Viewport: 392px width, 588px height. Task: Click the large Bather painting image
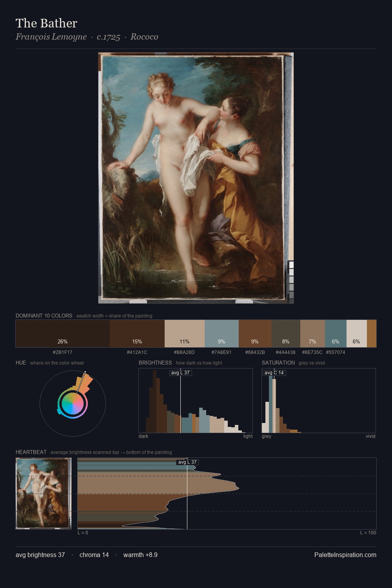coord(196,178)
